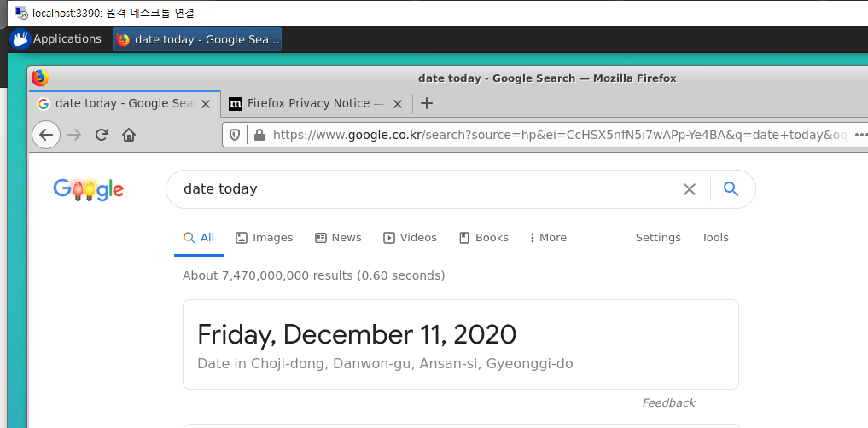Open search Tools options
This screenshot has width=868, height=428.
714,238
